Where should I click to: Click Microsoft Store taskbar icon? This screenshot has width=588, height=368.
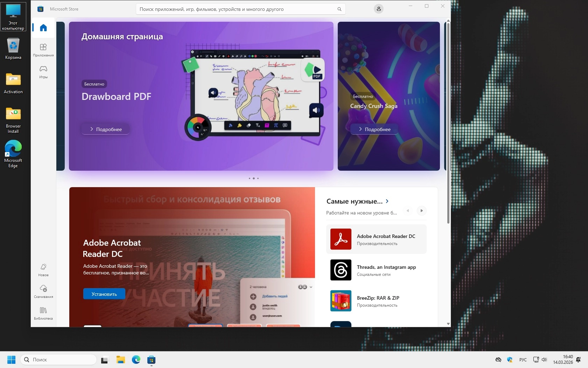pyautogui.click(x=151, y=360)
